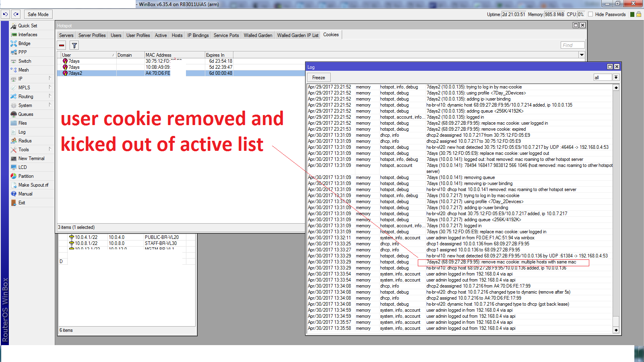
Task: Open column selector arrow in Cookies list
Action: coord(582,55)
